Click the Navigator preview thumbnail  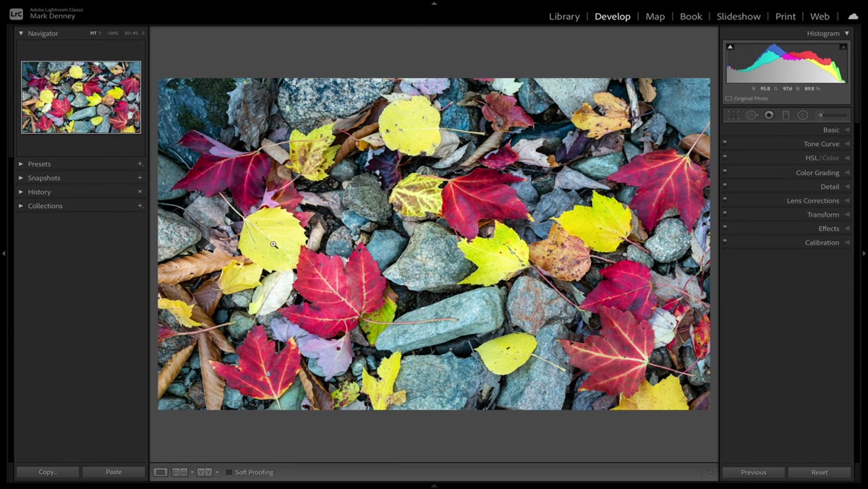tap(81, 97)
